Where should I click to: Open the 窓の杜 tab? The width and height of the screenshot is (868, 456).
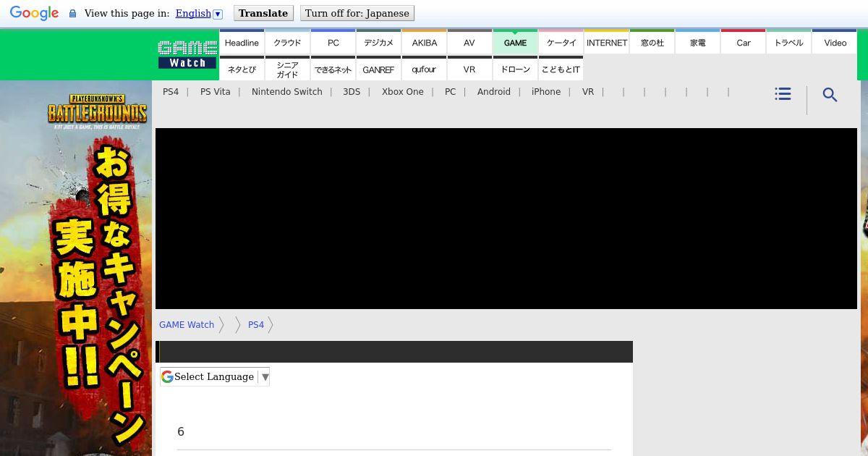652,41
